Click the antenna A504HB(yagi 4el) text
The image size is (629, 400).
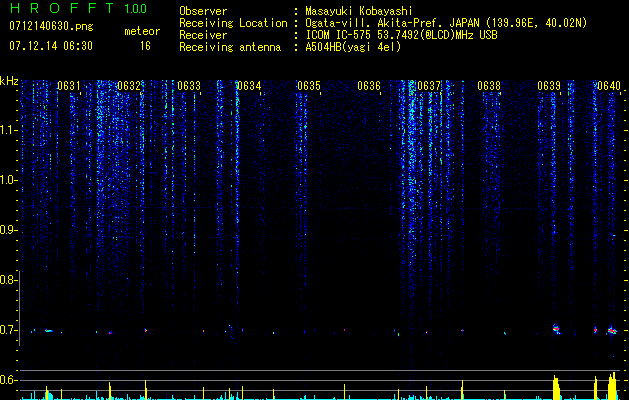(x=353, y=47)
